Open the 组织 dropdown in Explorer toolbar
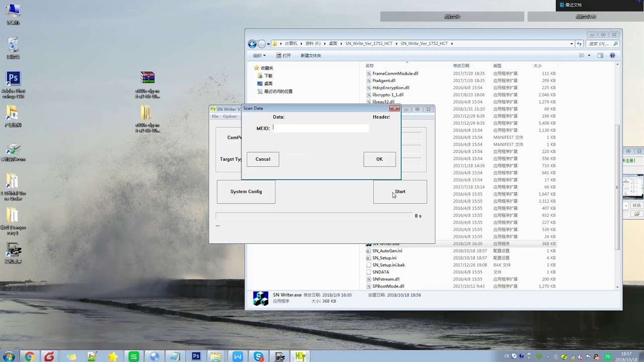Viewport: 644px width, 362px height. pos(259,56)
